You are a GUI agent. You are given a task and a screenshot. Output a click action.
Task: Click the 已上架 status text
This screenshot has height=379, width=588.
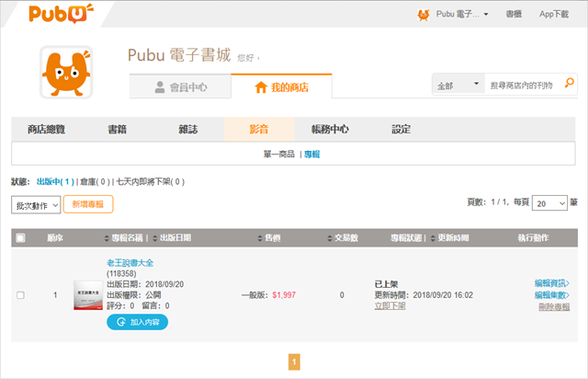pos(386,284)
